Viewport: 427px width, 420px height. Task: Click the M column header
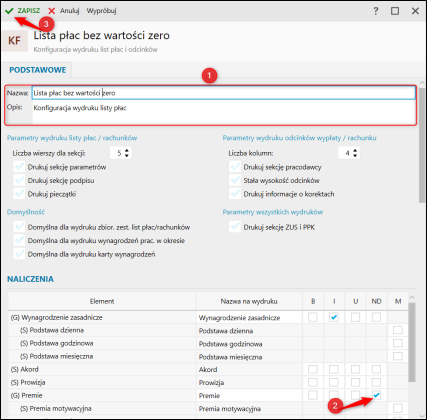[x=398, y=301]
